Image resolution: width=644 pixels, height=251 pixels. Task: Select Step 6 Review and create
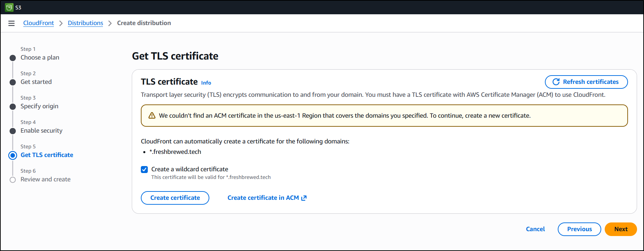pyautogui.click(x=46, y=179)
